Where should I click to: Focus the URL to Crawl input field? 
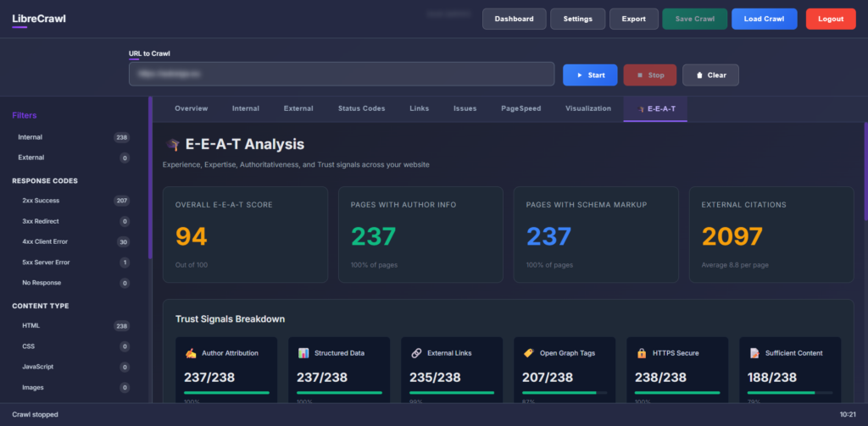point(342,74)
